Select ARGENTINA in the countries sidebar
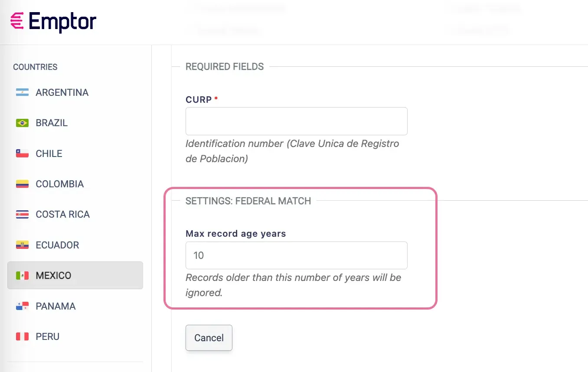This screenshot has height=372, width=588. tap(62, 92)
